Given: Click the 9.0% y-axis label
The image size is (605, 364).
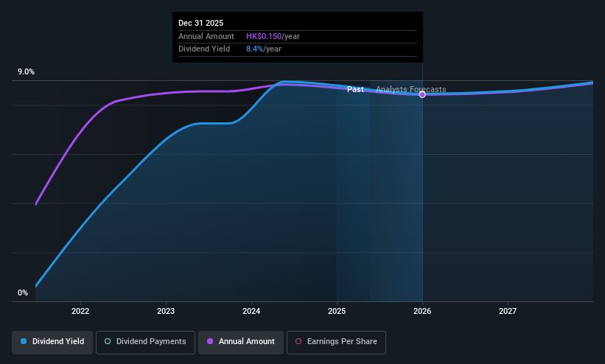Looking at the screenshot, I should (x=27, y=71).
